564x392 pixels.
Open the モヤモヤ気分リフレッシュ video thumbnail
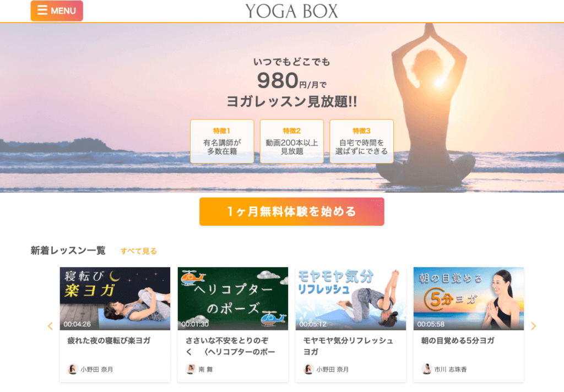coord(351,298)
